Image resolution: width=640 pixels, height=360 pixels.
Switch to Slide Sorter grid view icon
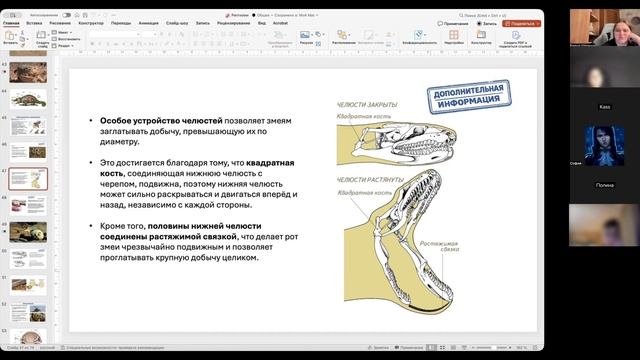pyautogui.click(x=442, y=348)
